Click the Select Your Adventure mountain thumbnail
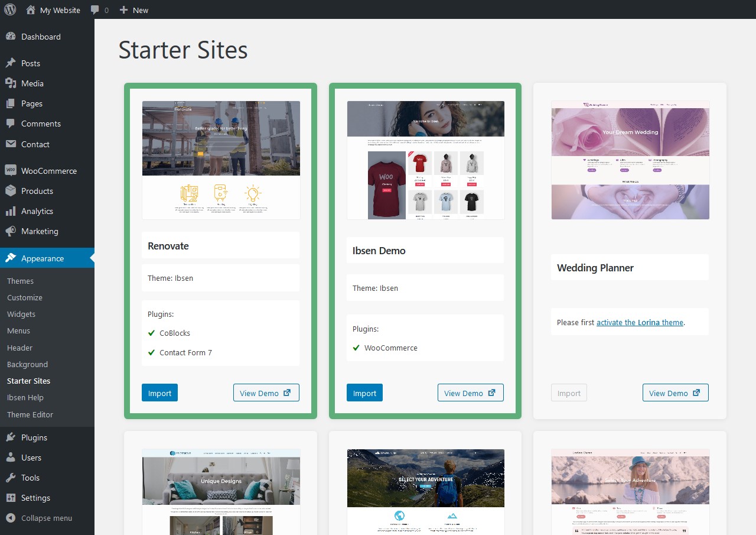Viewport: 756px width, 535px height. pyautogui.click(x=426, y=492)
